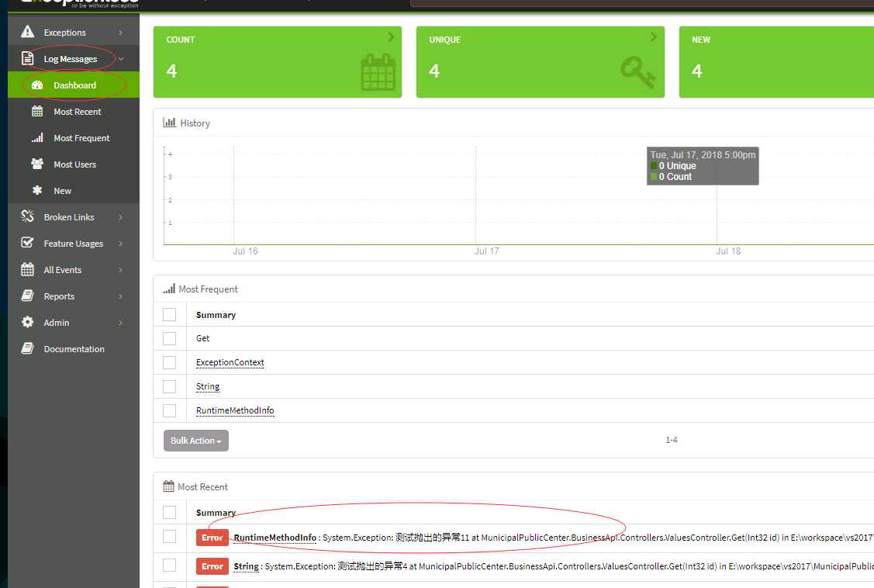874x588 pixels.
Task: Click the Error badge on String row
Action: click(212, 566)
